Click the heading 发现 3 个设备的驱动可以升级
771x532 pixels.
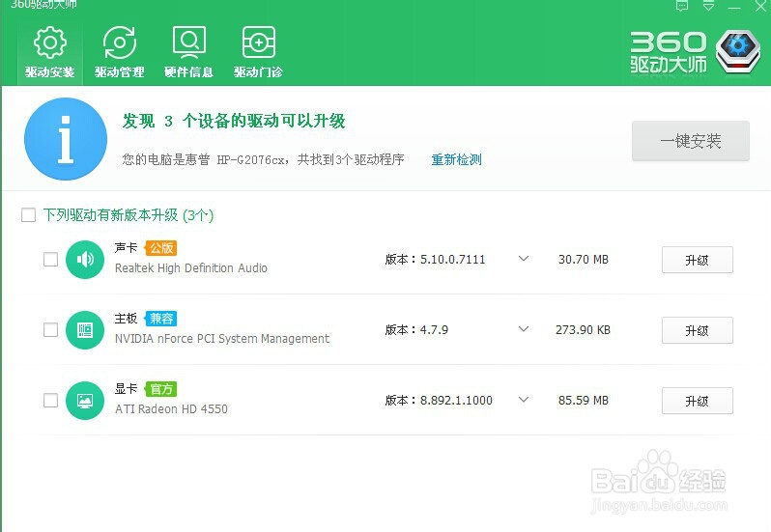pyautogui.click(x=234, y=121)
